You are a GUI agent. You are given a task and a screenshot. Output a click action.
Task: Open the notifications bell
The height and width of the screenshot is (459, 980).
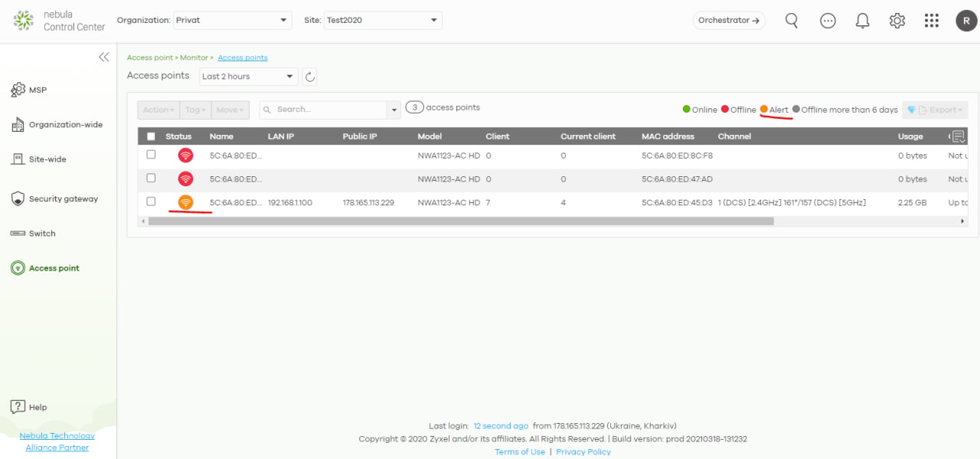tap(863, 21)
